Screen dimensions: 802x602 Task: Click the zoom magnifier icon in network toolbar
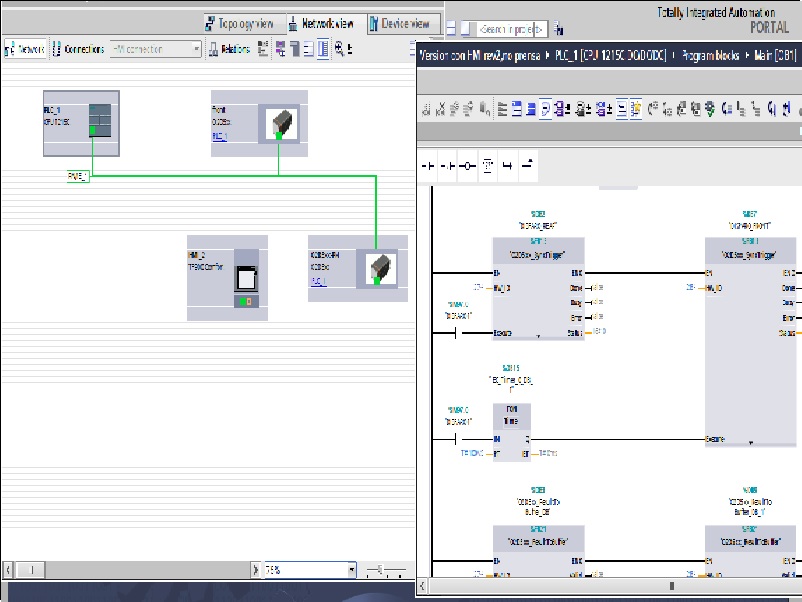(341, 48)
